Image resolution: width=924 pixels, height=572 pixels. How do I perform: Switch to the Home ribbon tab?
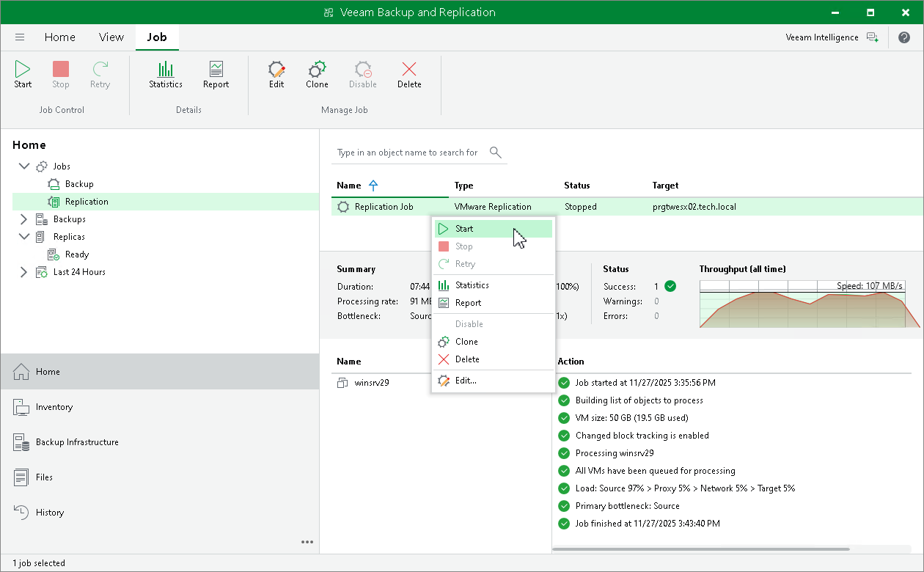click(60, 37)
